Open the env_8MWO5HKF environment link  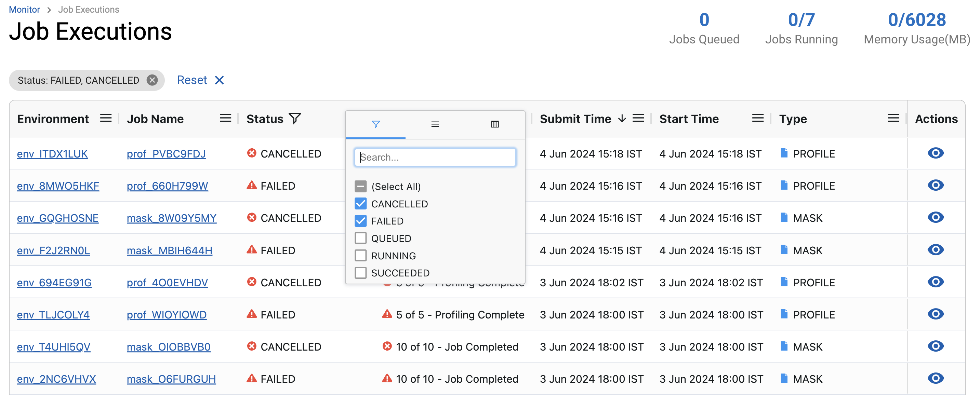coord(58,186)
